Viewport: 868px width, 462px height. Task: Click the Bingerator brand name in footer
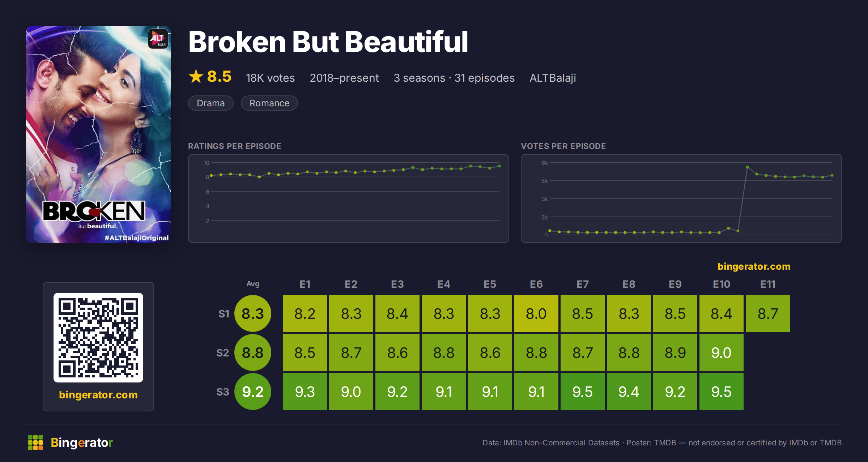(82, 442)
